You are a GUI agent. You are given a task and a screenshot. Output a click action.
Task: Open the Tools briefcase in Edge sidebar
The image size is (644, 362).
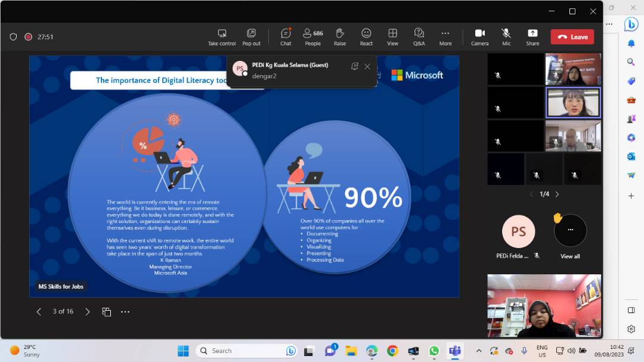coord(631,100)
